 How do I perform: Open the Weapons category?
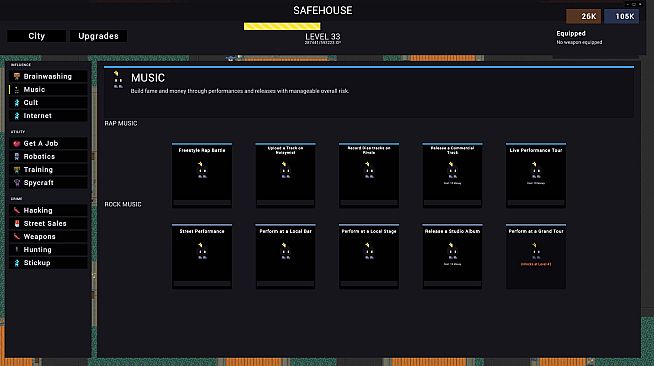pos(48,236)
